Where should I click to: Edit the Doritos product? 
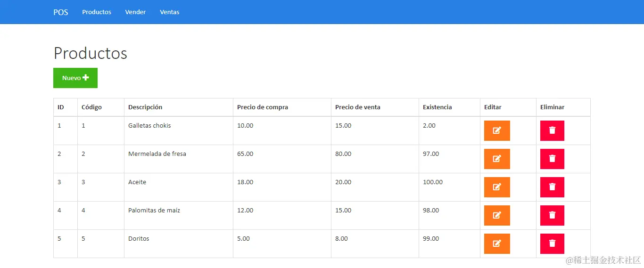pos(497,244)
